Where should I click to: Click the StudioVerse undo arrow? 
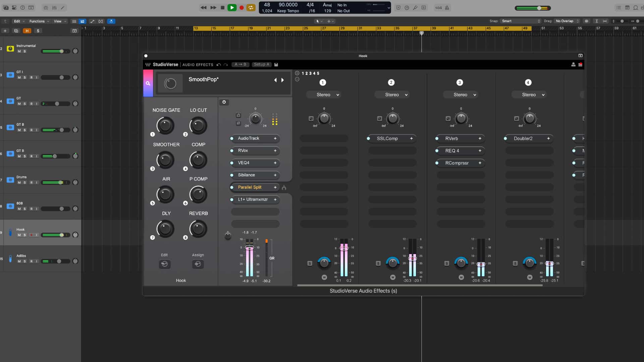tap(219, 65)
